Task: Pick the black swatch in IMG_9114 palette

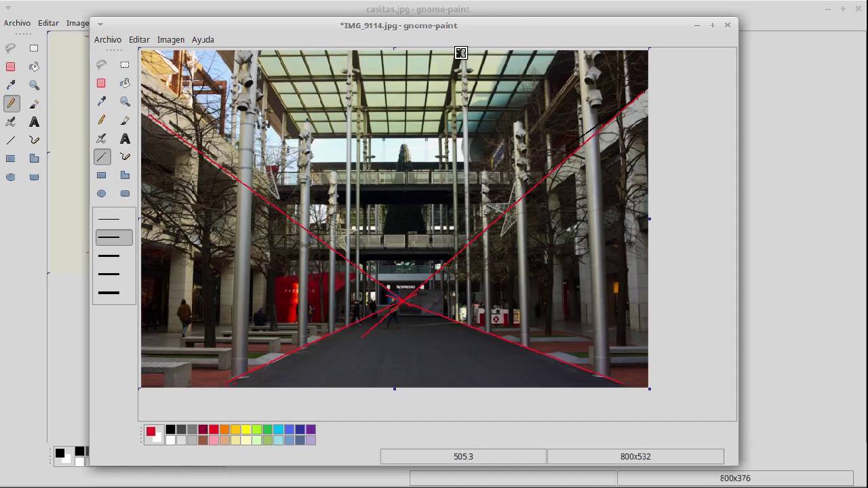Action: coord(170,429)
